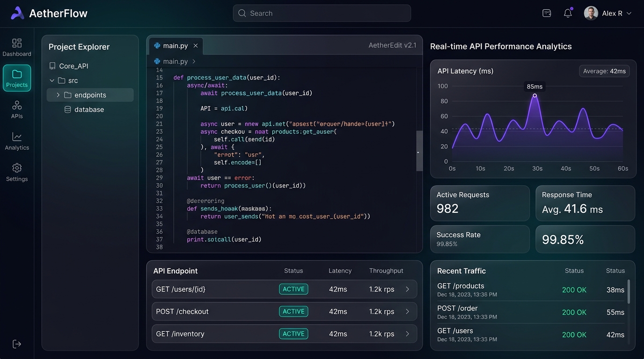The width and height of the screenshot is (644, 359).
Task: Open the POST /order traffic entry
Action: [531, 312]
